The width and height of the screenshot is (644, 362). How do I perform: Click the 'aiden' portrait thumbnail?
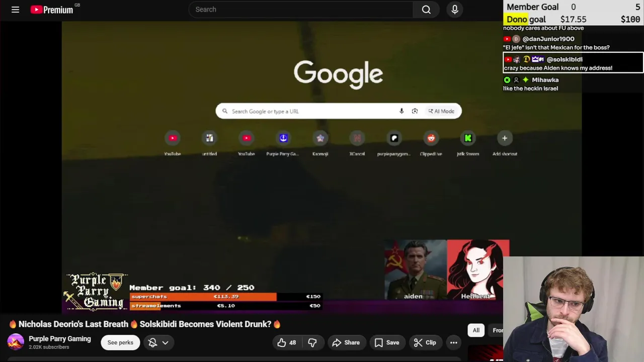point(415,269)
